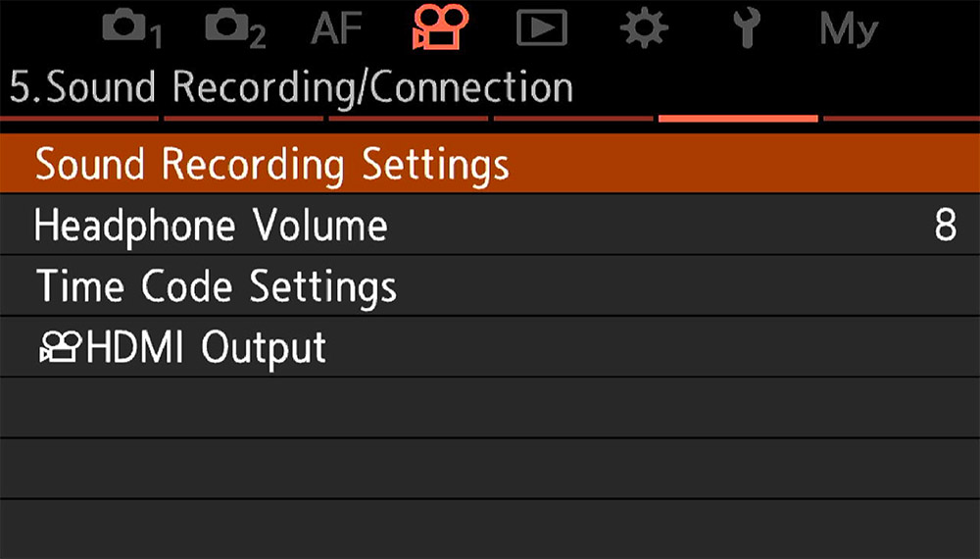Jump to the second page indicator segment
This screenshot has height=559, width=980.
click(243, 119)
